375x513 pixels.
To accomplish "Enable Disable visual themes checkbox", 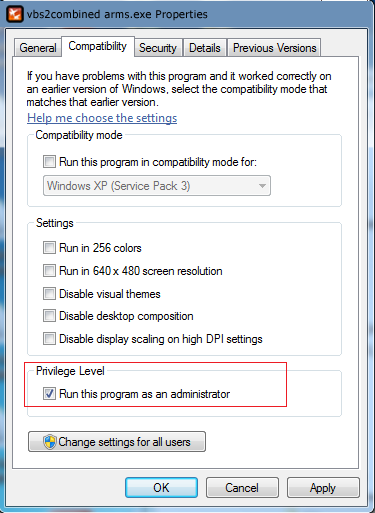I will [49, 294].
